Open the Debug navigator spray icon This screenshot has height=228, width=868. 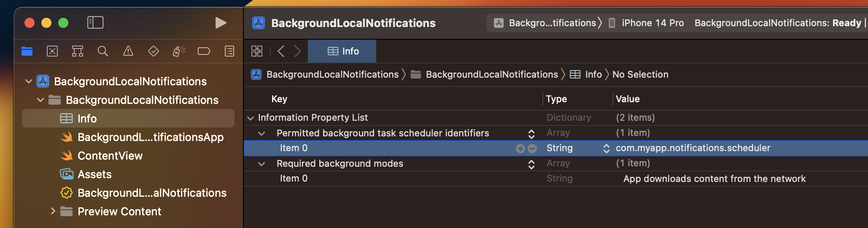[x=179, y=51]
